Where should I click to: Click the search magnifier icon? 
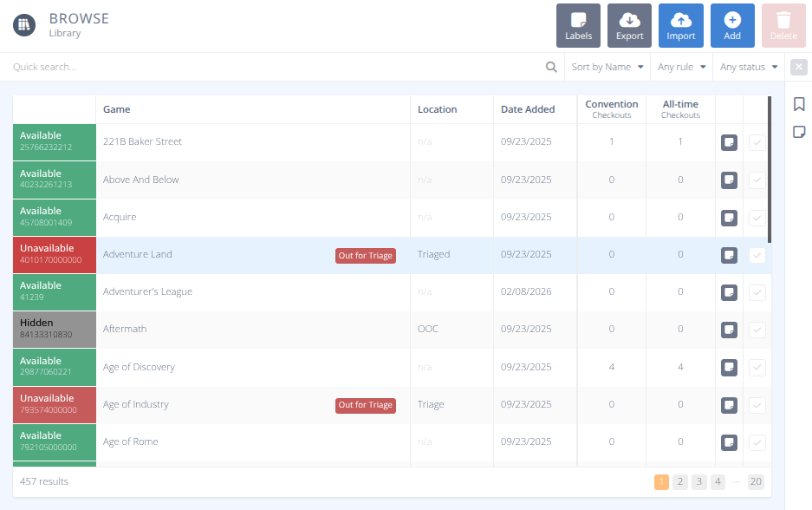[x=551, y=67]
